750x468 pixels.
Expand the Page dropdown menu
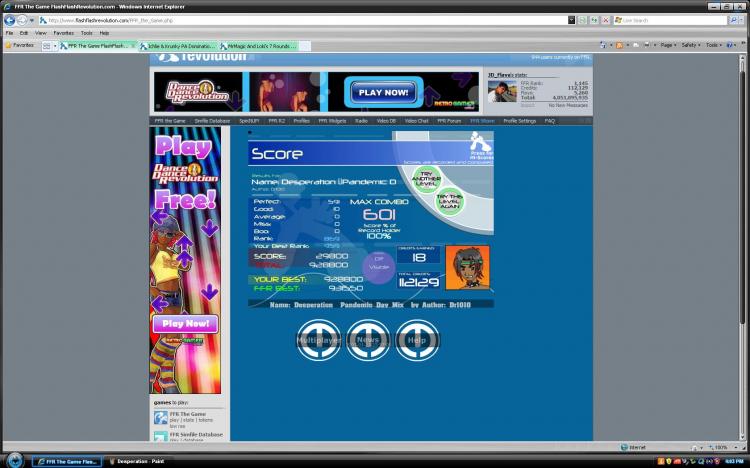click(x=668, y=45)
